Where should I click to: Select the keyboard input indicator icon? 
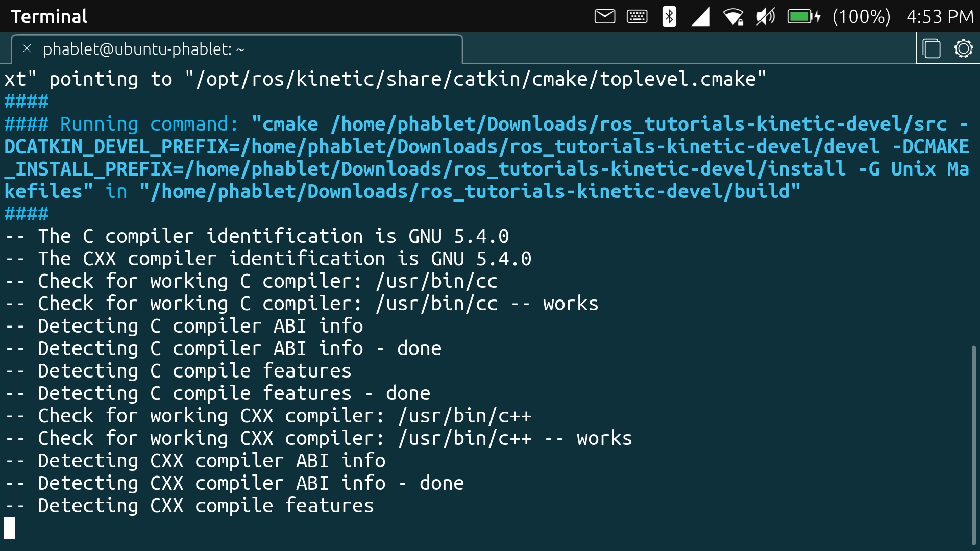pos(636,16)
